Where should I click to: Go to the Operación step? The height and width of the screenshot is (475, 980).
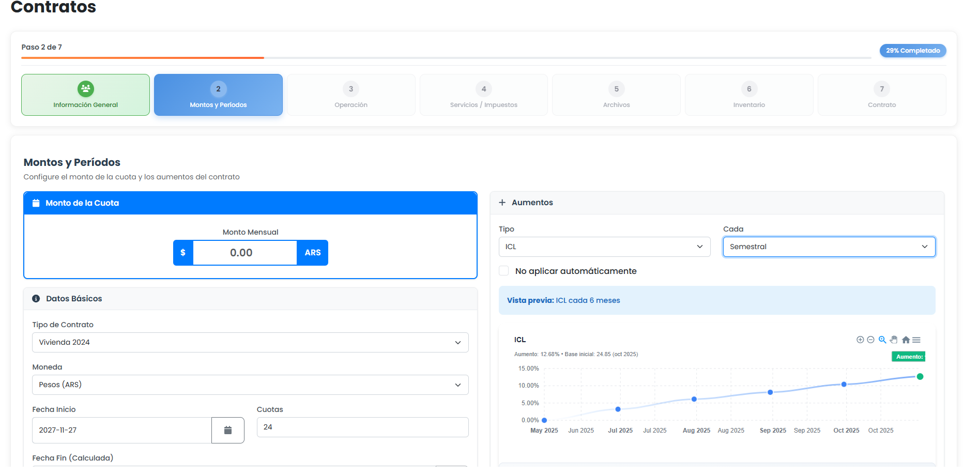tap(351, 95)
